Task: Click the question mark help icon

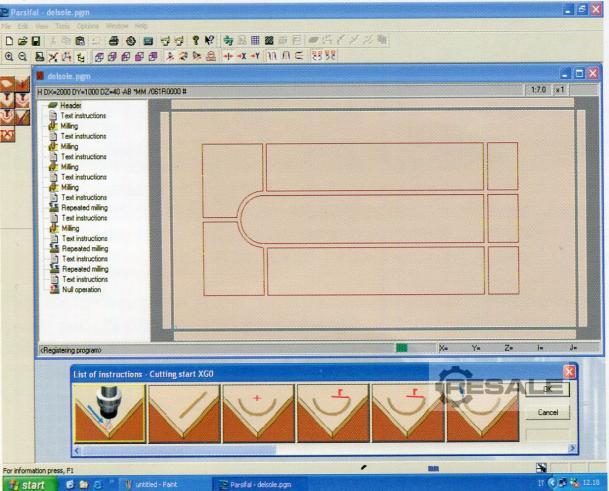Action: pyautogui.click(x=196, y=40)
